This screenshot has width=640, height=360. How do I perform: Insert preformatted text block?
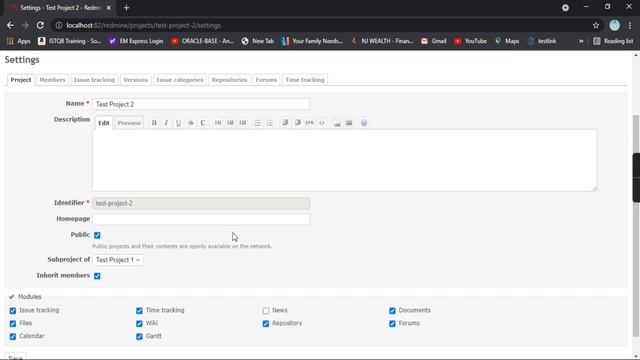[x=310, y=123]
